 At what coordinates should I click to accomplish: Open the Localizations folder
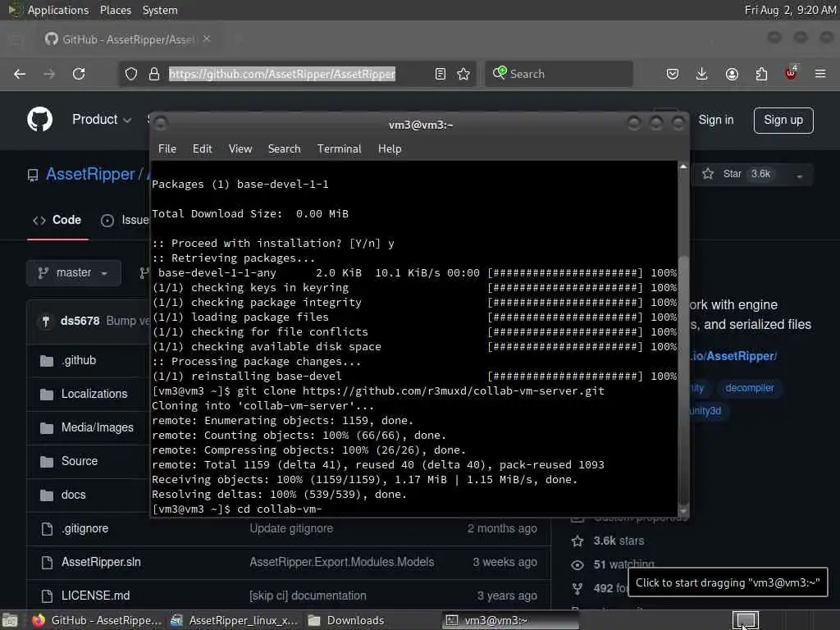point(94,394)
